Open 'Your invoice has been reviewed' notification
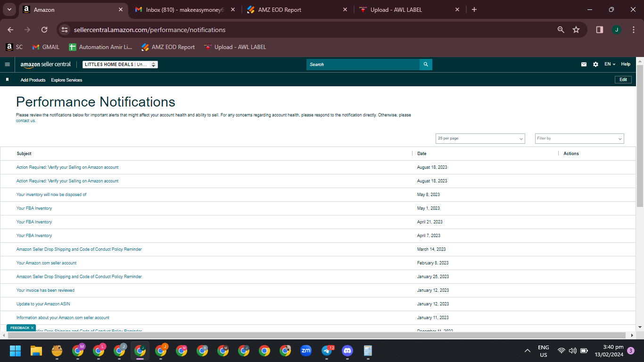This screenshot has width=644, height=362. [x=45, y=290]
